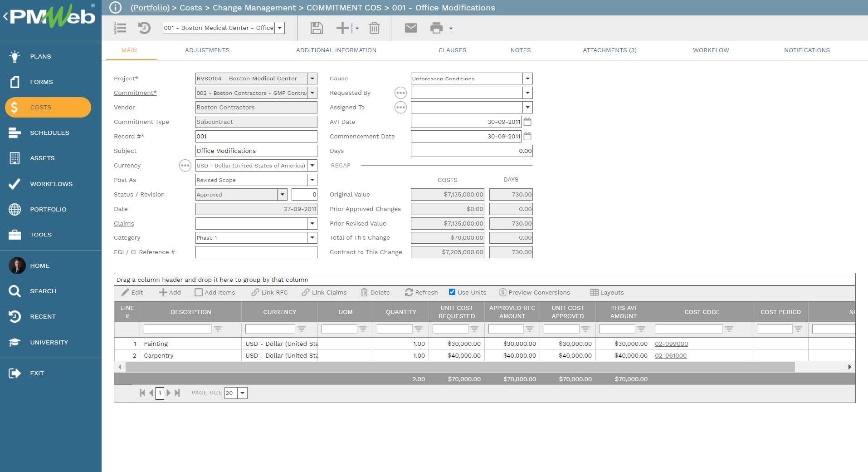Click the grid horizontal scrollbar
Image resolution: width=868 pixels, height=472 pixels.
pos(460,367)
